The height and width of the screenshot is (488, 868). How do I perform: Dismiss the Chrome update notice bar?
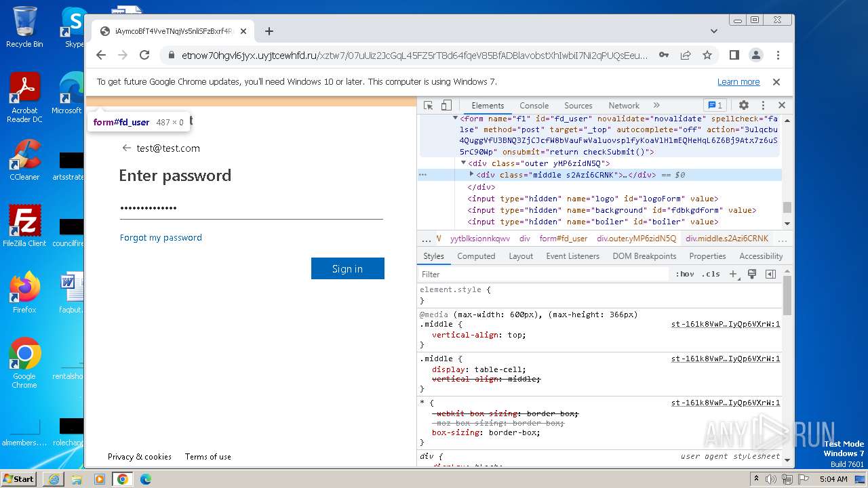(776, 82)
